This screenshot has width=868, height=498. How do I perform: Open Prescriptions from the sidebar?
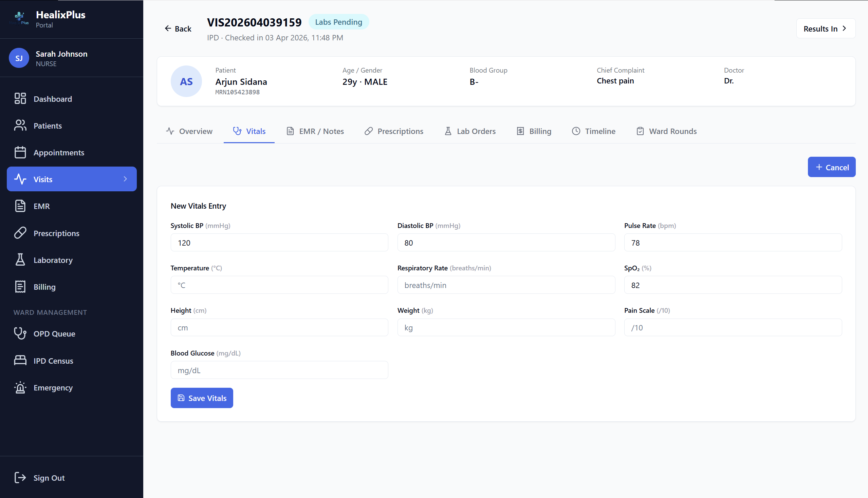click(x=20, y=233)
